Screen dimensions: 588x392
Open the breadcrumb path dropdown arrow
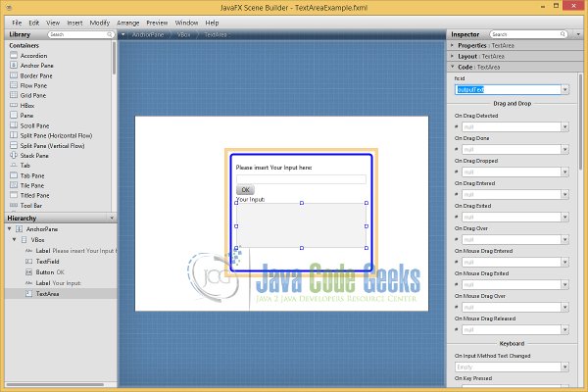point(123,34)
